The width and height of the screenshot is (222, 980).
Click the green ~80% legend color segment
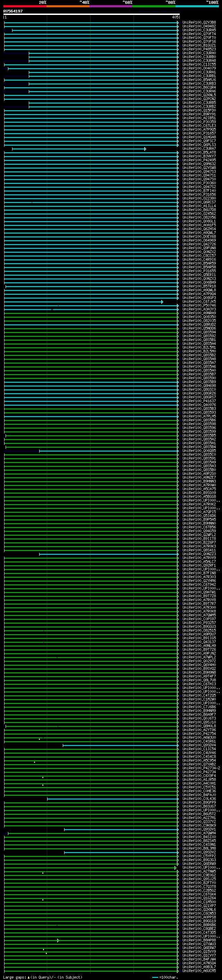coord(154,6)
